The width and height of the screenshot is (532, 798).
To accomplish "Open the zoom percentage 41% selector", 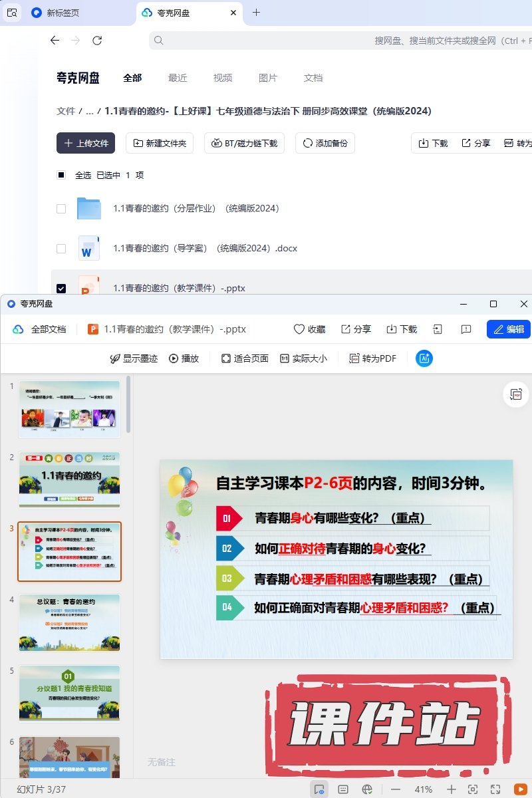I will coord(424,789).
